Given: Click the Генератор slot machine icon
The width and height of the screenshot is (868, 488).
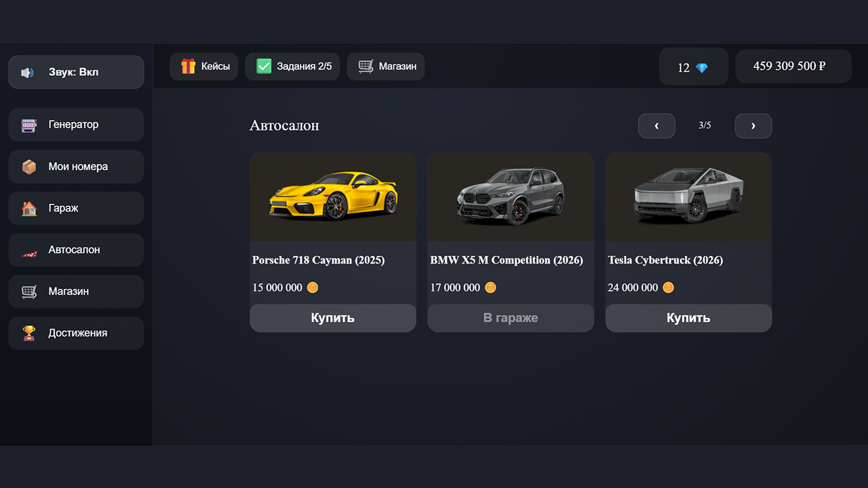Looking at the screenshot, I should click(x=28, y=125).
